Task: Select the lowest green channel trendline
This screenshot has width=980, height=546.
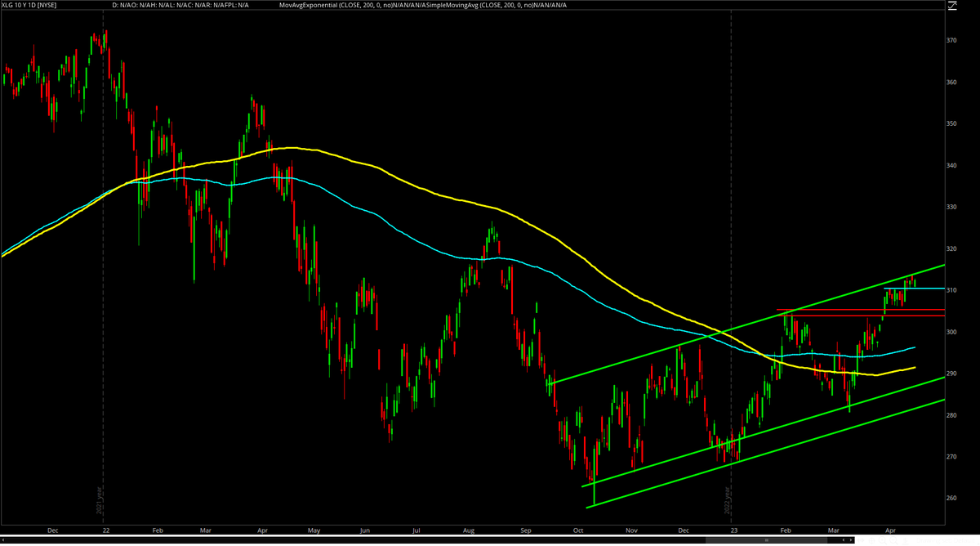Action: pyautogui.click(x=765, y=453)
